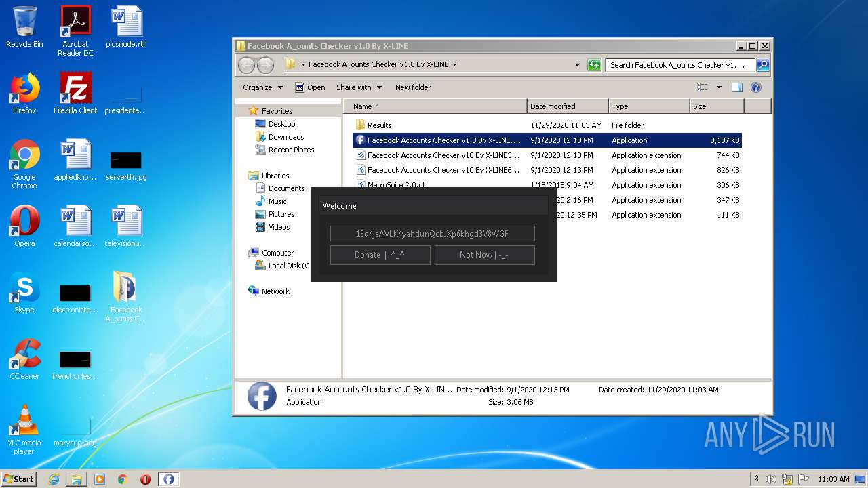Select Videos library in navigation pane
Screen dimensions: 868x488
click(x=279, y=227)
